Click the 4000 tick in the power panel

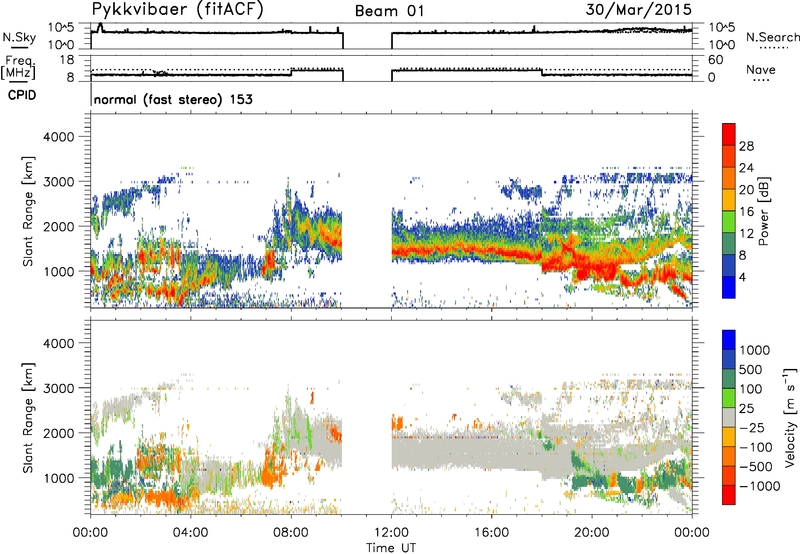coord(59,137)
